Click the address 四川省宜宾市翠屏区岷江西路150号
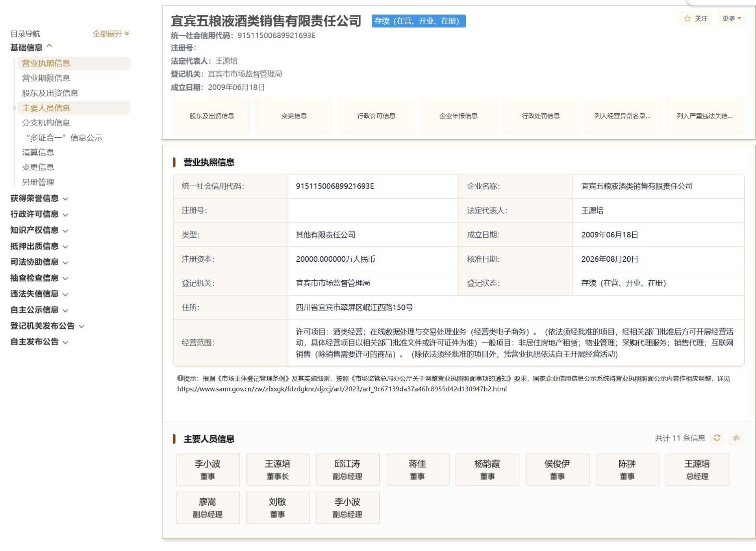Image resolution: width=756 pixels, height=551 pixels. (354, 307)
